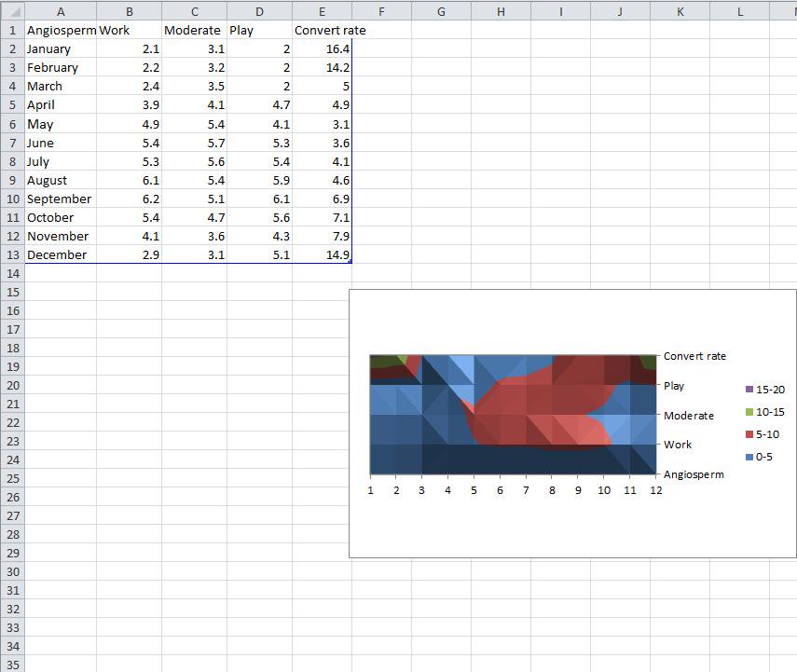Click the Moderate chart axis label

pos(689,416)
